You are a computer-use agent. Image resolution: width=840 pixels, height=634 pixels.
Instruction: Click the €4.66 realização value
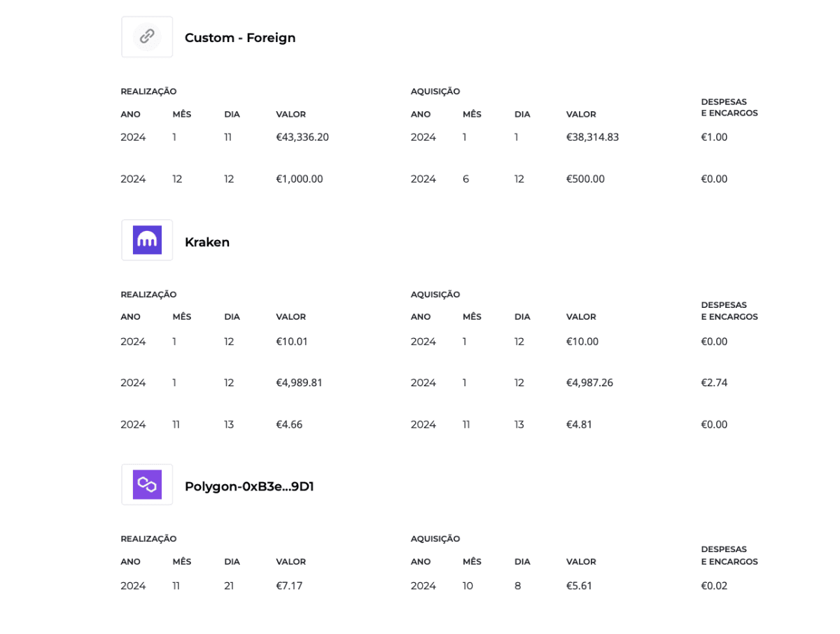coord(289,425)
